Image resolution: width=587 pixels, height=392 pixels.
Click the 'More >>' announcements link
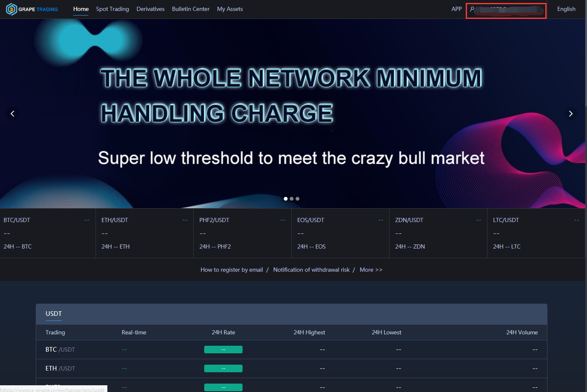point(371,270)
